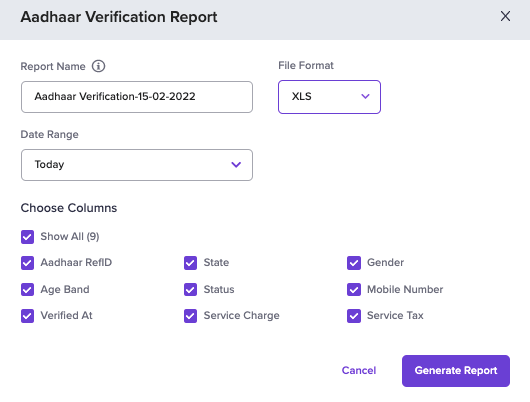This screenshot has width=530, height=402.
Task: Click the Choose Columns heading
Action: tap(69, 208)
